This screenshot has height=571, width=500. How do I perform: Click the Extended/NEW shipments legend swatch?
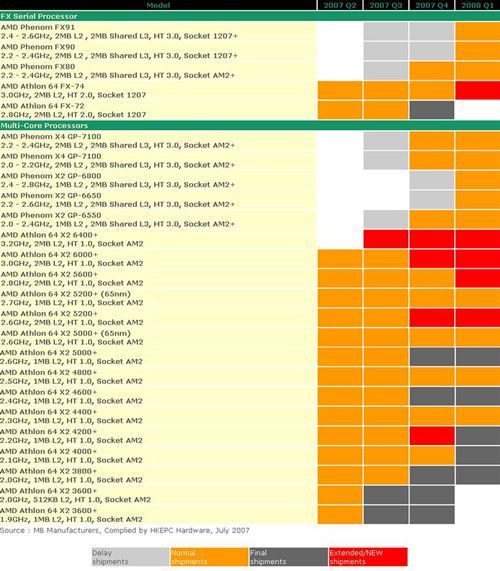[368, 557]
